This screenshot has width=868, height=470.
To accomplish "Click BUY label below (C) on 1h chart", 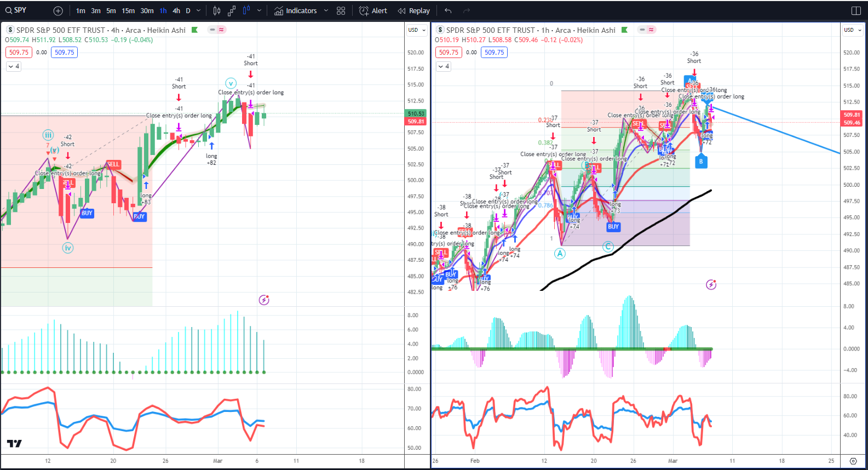I will (x=613, y=226).
